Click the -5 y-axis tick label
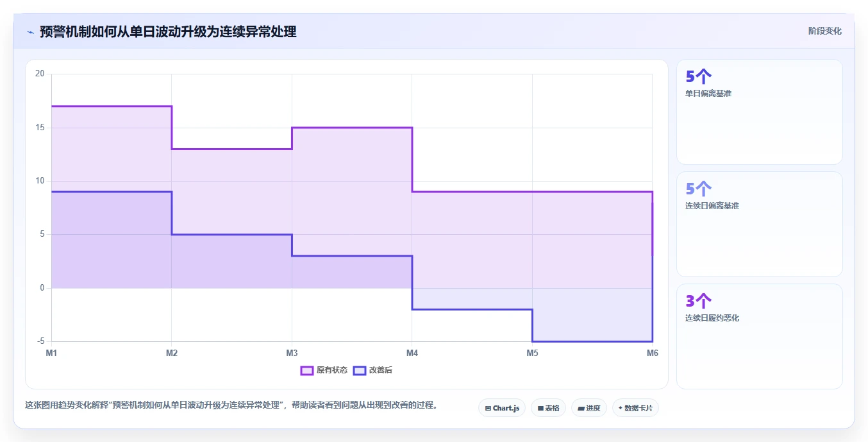The image size is (868, 442). click(41, 341)
